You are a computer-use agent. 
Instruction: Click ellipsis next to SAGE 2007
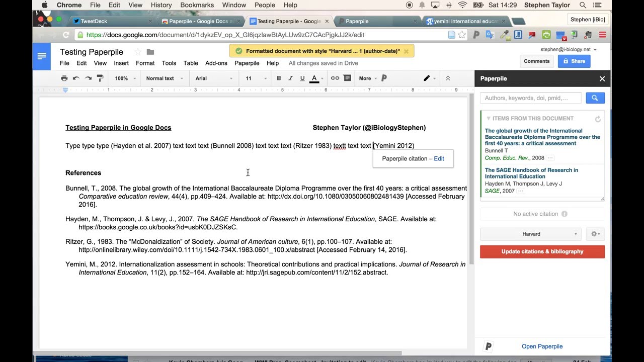[x=521, y=191]
